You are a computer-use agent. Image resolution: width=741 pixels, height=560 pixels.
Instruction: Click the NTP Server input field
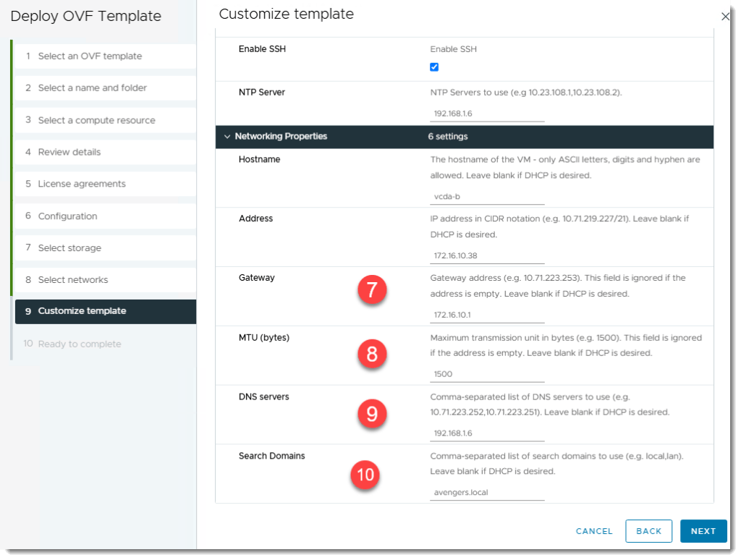click(x=486, y=114)
